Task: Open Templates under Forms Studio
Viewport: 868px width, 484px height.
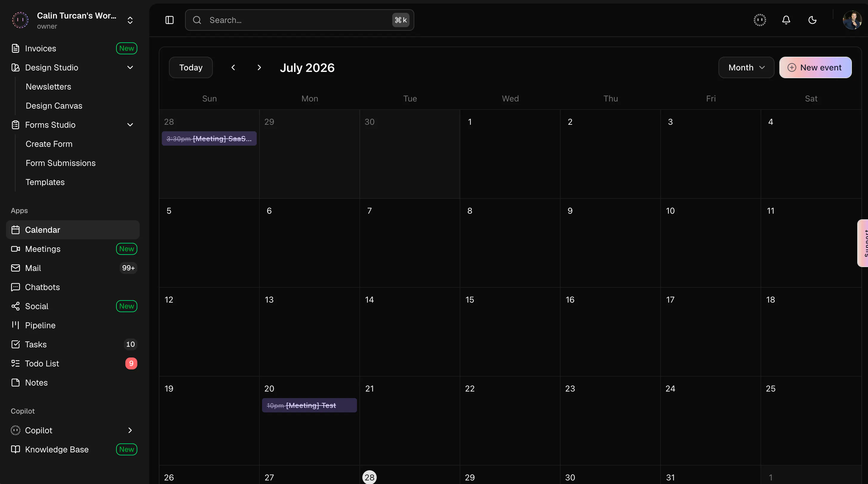Action: tap(45, 182)
